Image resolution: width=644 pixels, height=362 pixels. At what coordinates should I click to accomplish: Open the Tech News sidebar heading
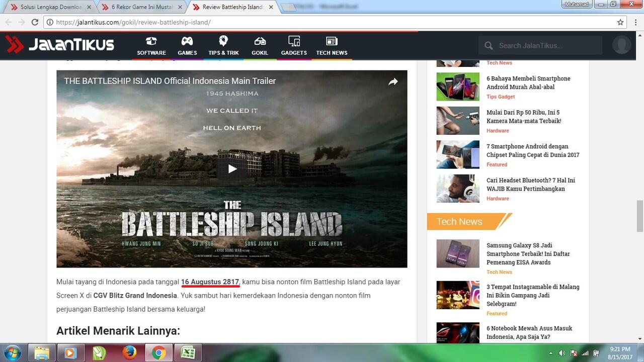[459, 222]
